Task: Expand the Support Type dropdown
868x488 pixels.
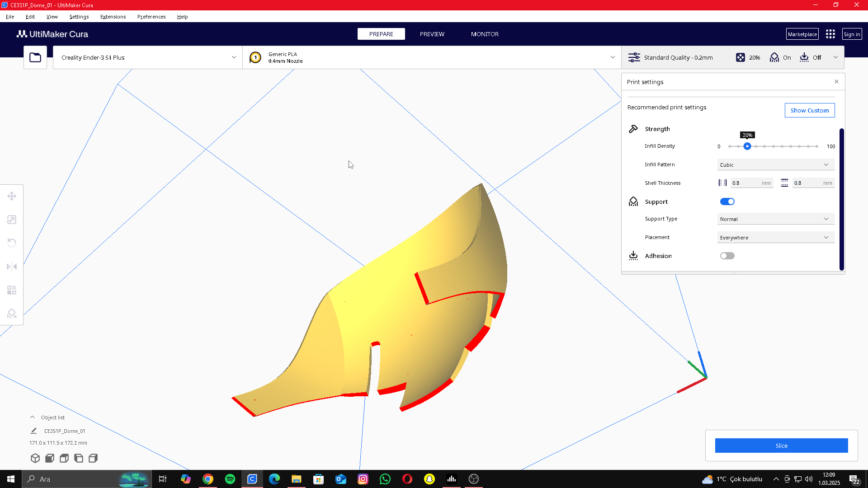Action: 776,219
